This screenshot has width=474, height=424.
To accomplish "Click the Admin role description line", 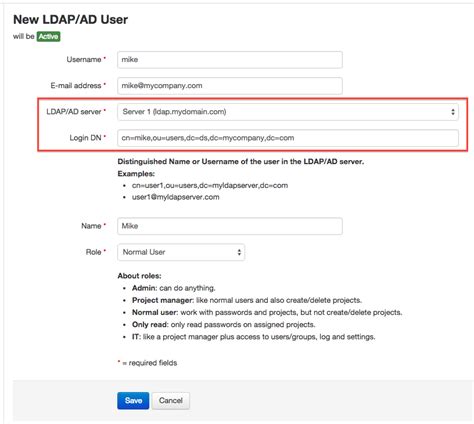I will (x=174, y=288).
